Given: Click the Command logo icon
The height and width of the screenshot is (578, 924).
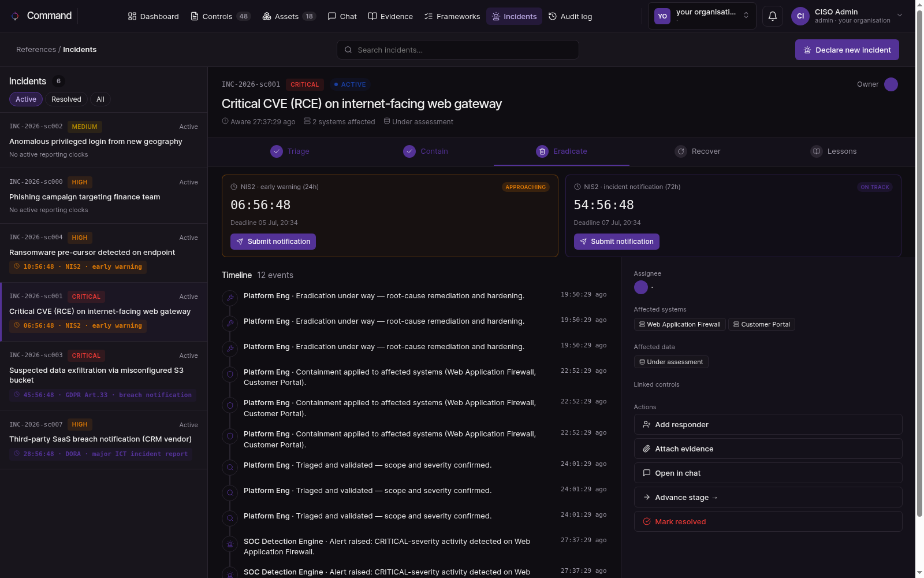Looking at the screenshot, I should tap(15, 16).
